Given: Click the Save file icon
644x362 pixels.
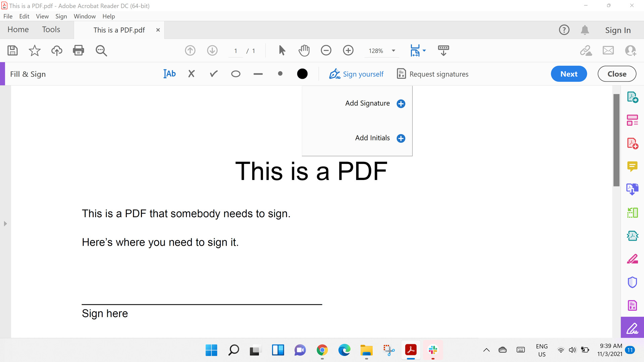Looking at the screenshot, I should click(12, 50).
